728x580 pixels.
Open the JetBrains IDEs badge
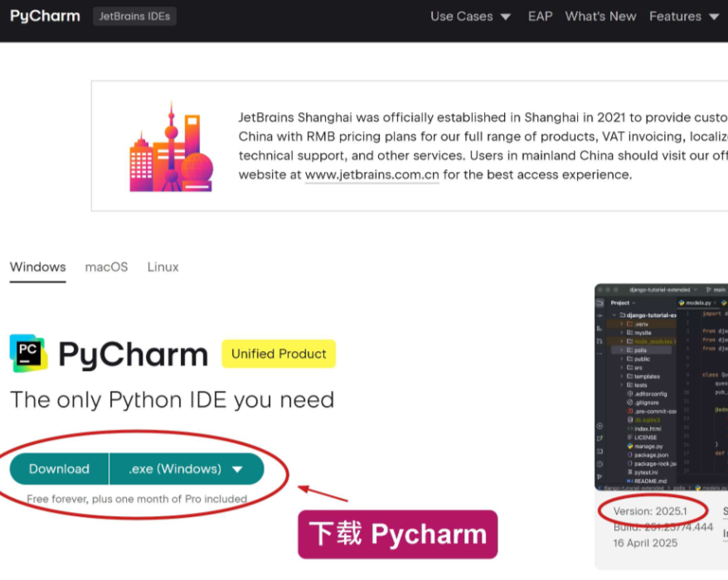[x=134, y=17]
